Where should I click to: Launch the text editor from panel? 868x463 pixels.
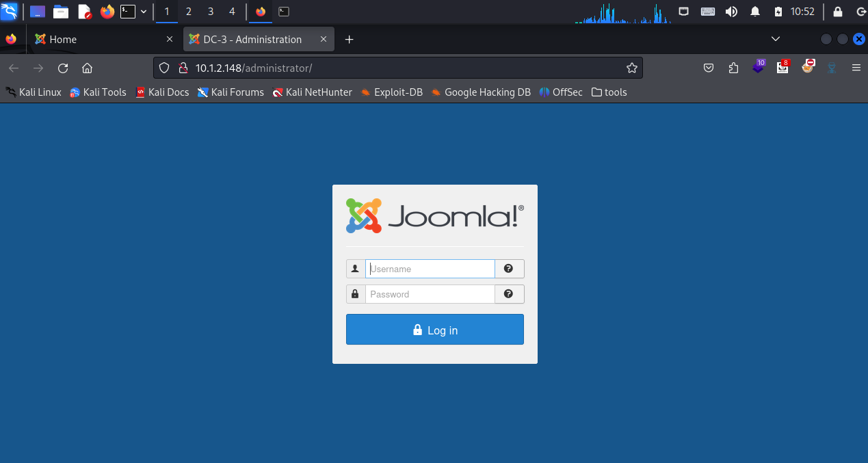coord(84,12)
